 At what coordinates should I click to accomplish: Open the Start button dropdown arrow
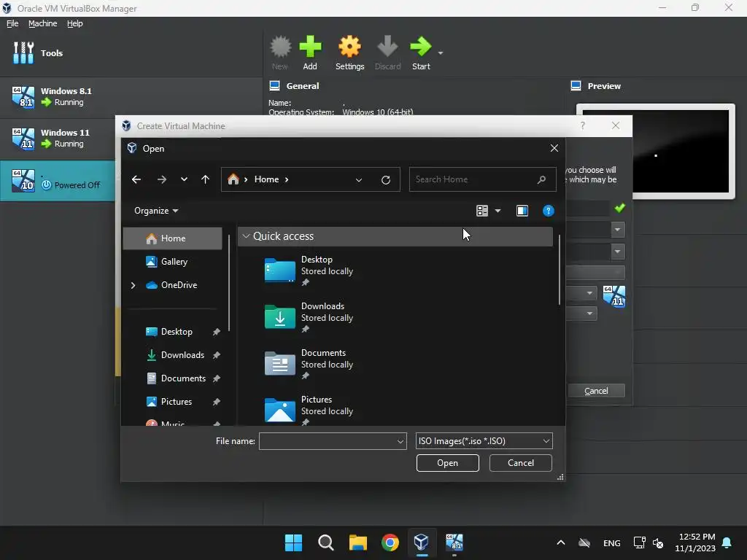click(x=440, y=52)
